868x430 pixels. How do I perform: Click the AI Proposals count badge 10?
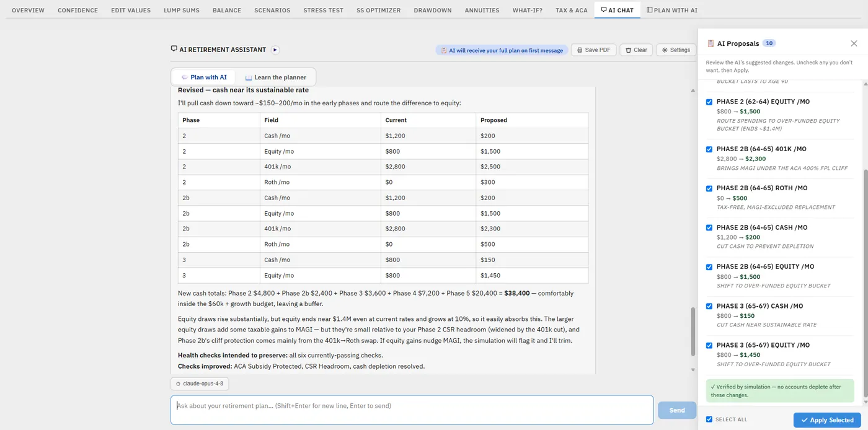769,43
